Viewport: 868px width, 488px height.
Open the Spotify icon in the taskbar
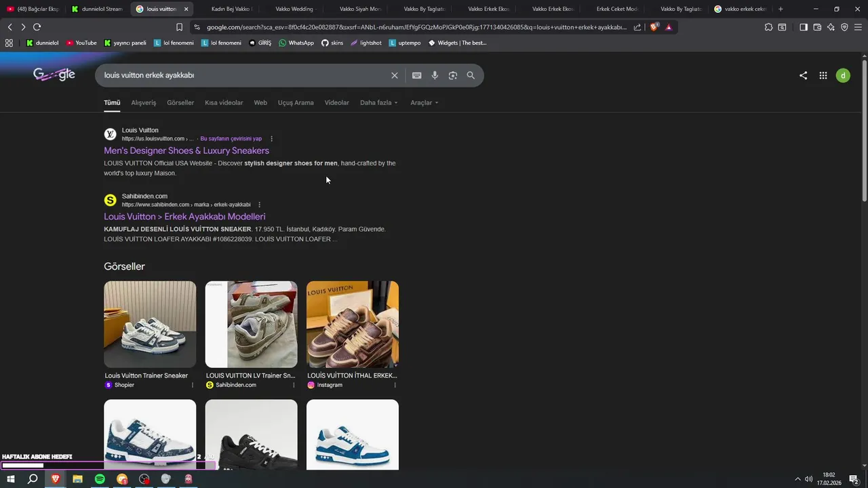point(100,479)
